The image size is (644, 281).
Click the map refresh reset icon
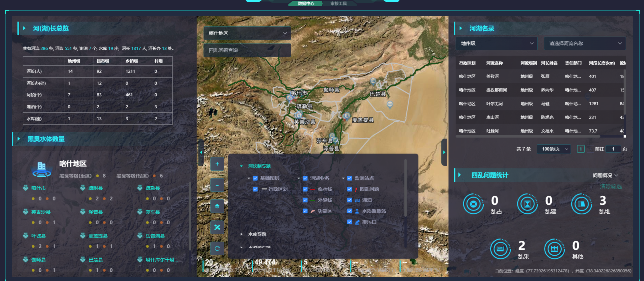217,248
